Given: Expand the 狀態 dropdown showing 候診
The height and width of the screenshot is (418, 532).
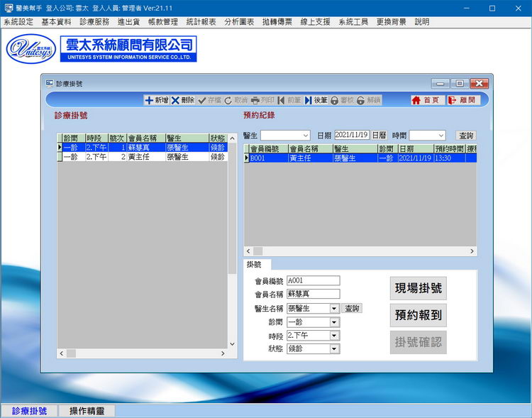Looking at the screenshot, I should (x=334, y=349).
